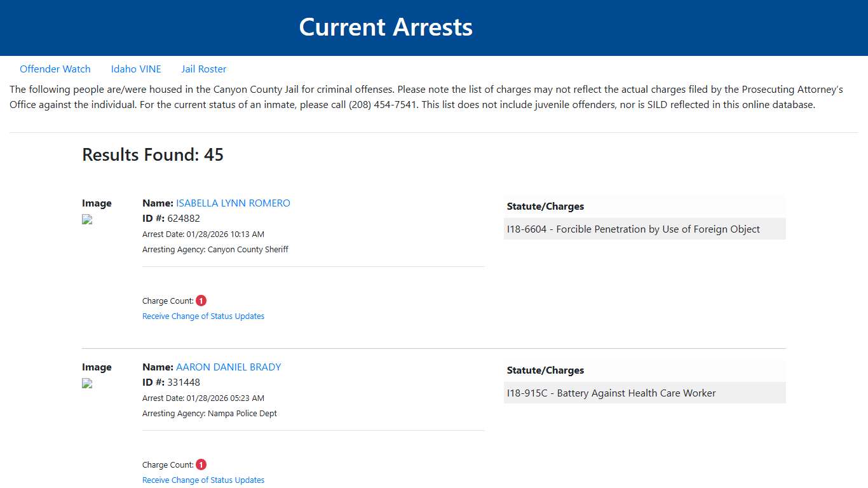868x488 pixels.
Task: Click the red charge count badge for Brady
Action: click(201, 464)
